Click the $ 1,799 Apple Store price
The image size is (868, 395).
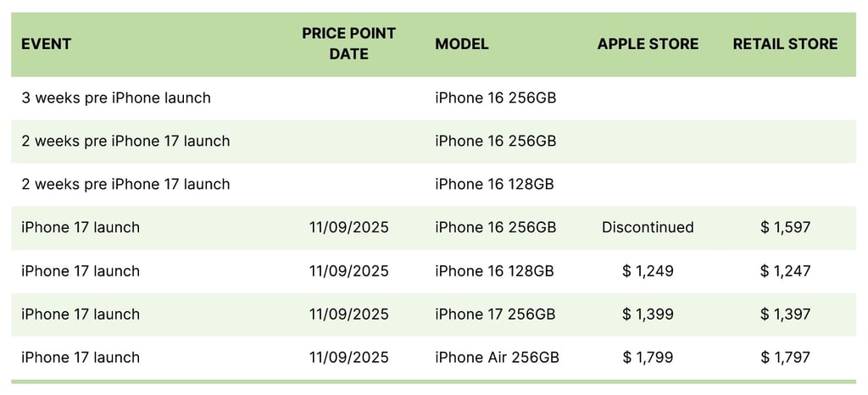click(648, 358)
